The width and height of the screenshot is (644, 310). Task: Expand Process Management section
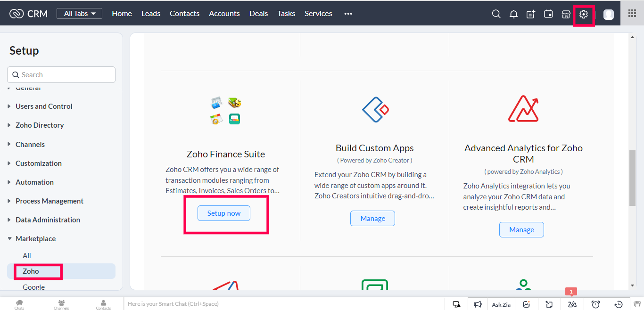(50, 201)
